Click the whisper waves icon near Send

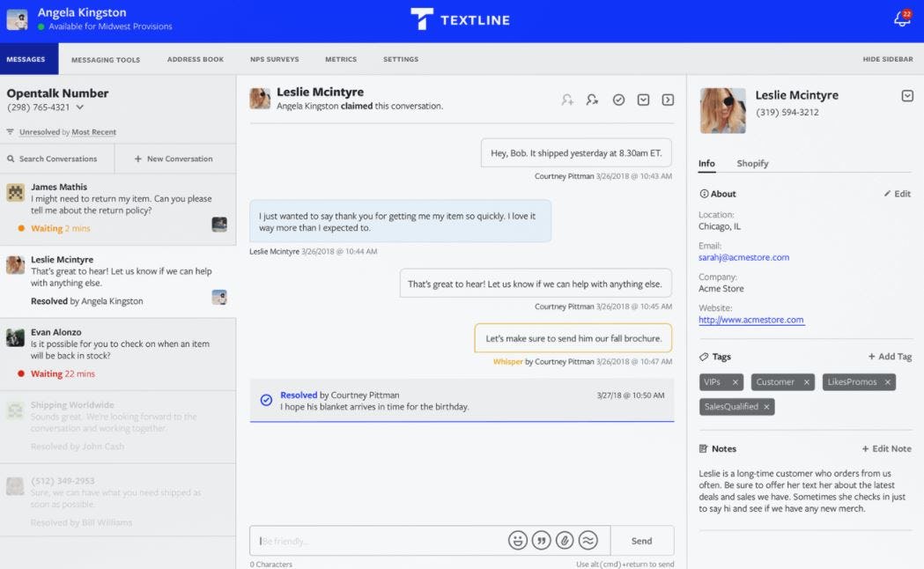[x=588, y=539]
